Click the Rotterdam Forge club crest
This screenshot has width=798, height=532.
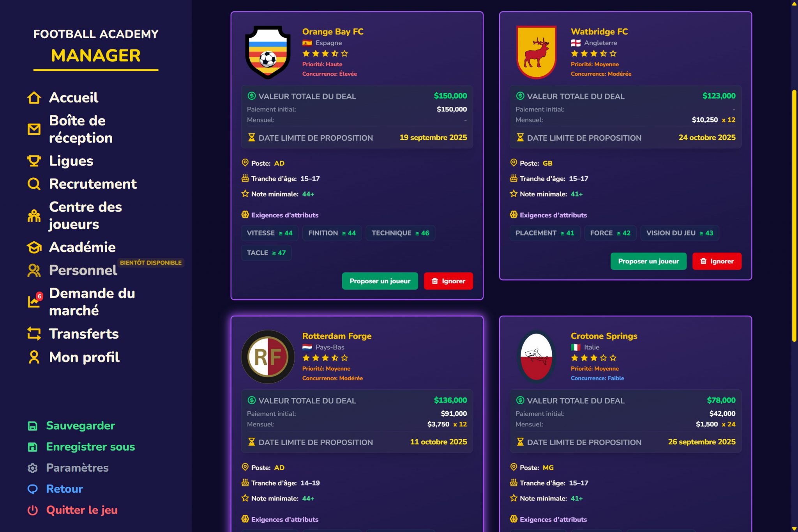[268, 357]
